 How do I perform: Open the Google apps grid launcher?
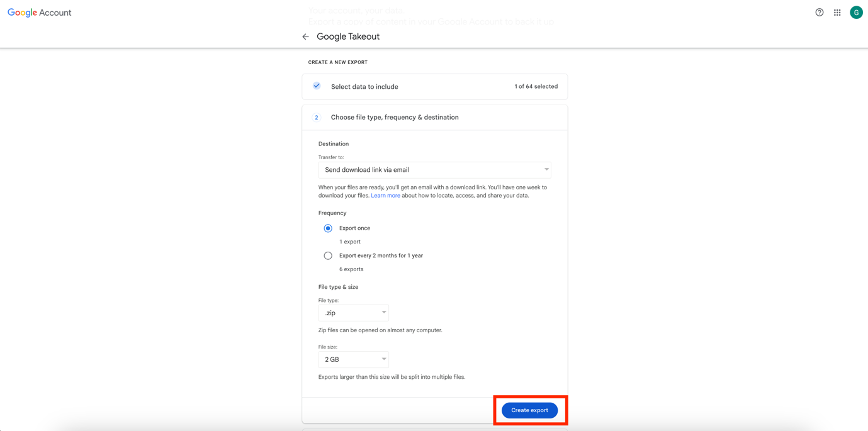point(837,13)
